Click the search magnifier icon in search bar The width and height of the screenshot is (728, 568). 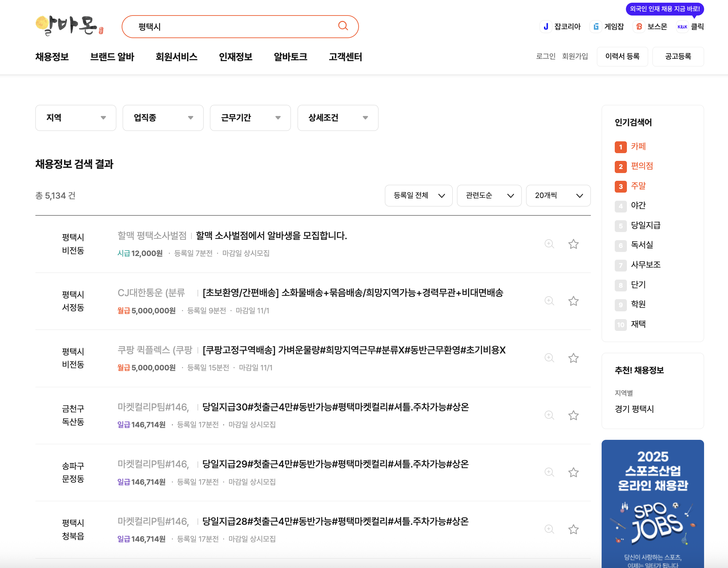point(343,26)
